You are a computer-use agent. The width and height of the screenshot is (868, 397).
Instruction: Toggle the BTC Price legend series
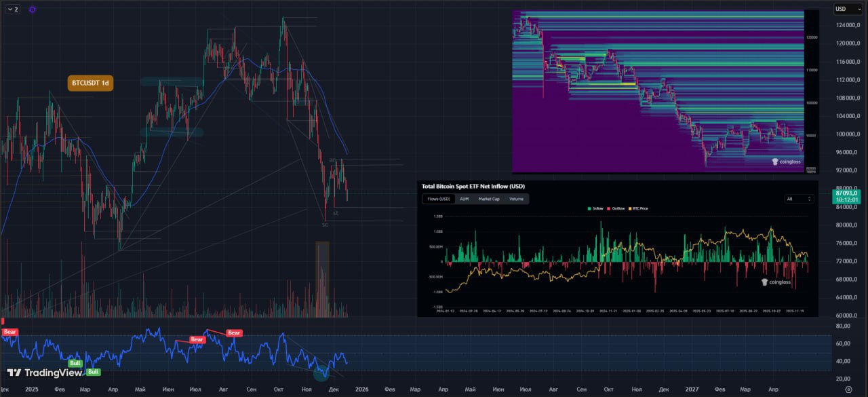tap(639, 208)
